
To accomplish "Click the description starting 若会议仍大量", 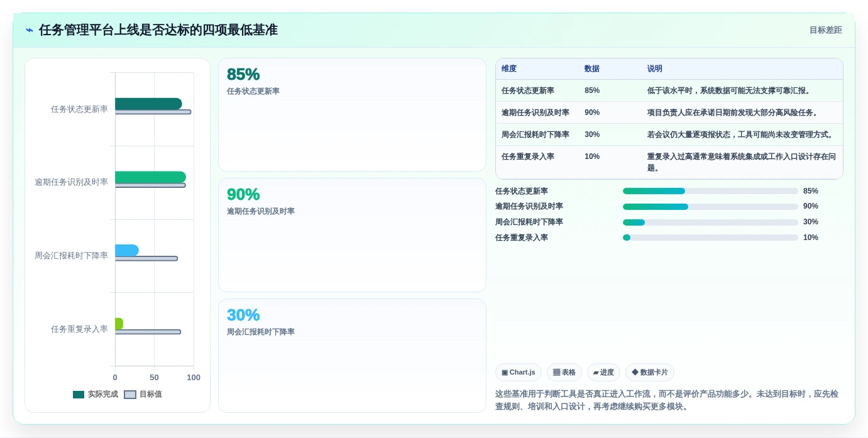I will tap(740, 134).
